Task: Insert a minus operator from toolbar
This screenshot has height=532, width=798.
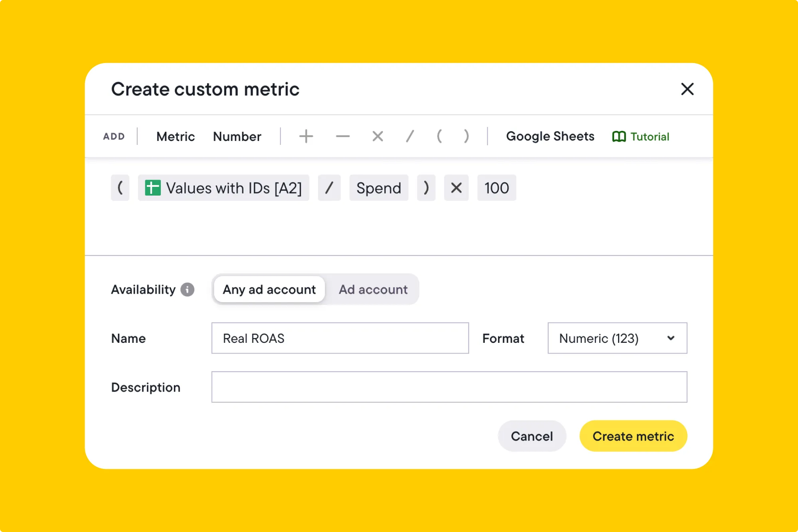Action: (342, 136)
